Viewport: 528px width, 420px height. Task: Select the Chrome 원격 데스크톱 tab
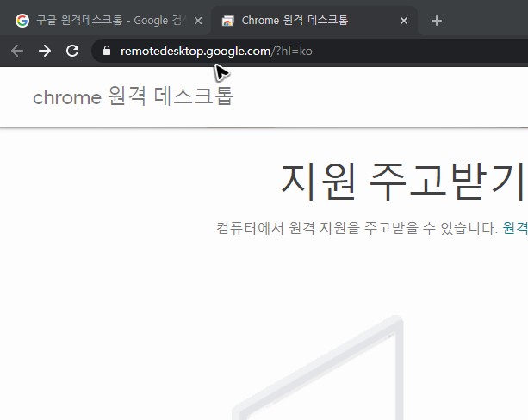point(314,21)
